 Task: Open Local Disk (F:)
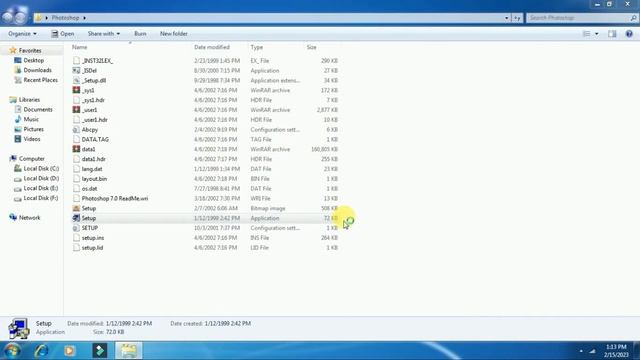41,198
